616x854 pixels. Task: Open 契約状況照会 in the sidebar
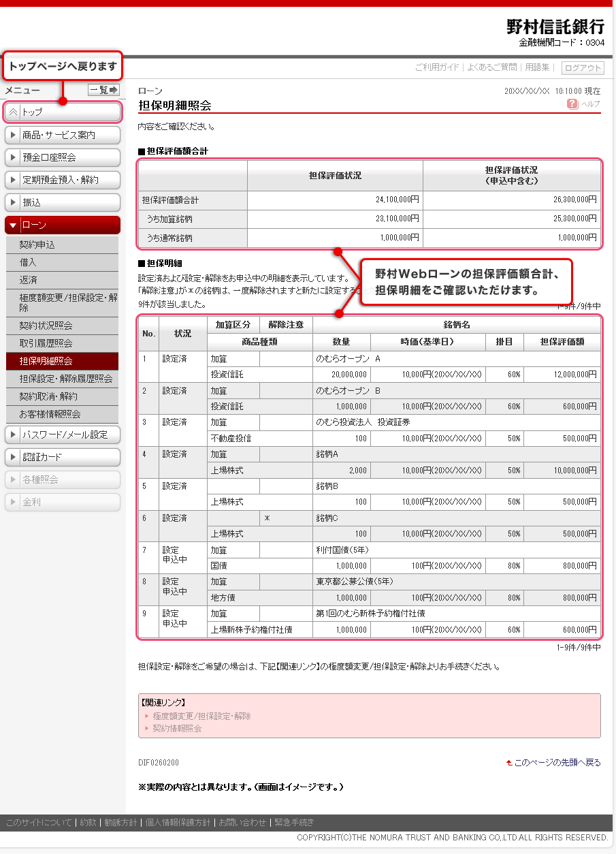click(x=62, y=326)
